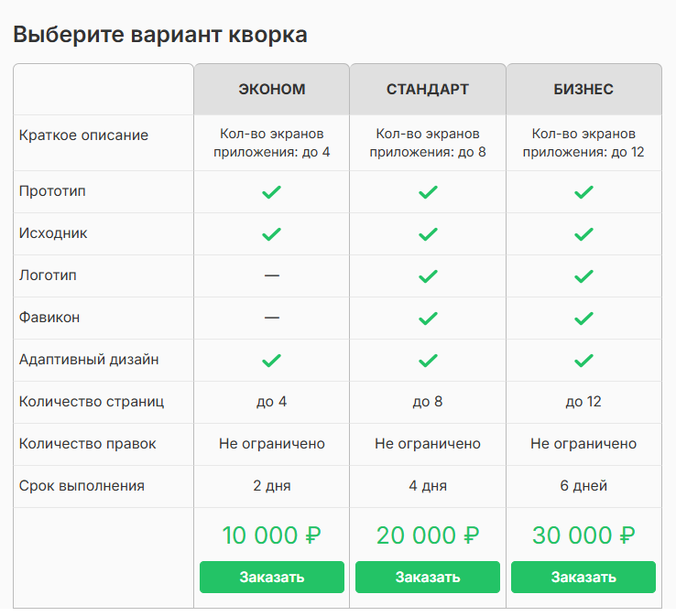Click the Прототип checkmark under БИЗНЕС
This screenshot has width=676, height=616.
(x=583, y=192)
